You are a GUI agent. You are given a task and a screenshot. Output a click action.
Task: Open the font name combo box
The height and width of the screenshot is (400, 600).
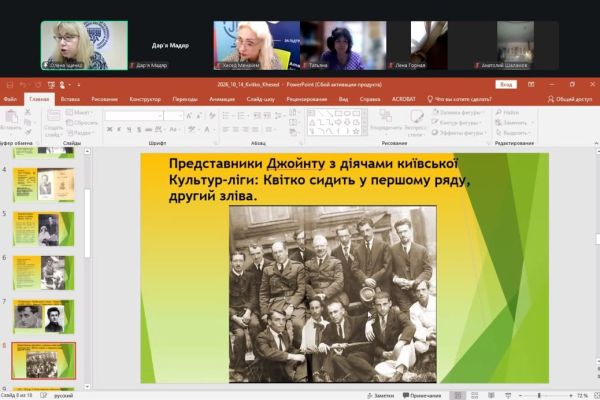(x=134, y=116)
